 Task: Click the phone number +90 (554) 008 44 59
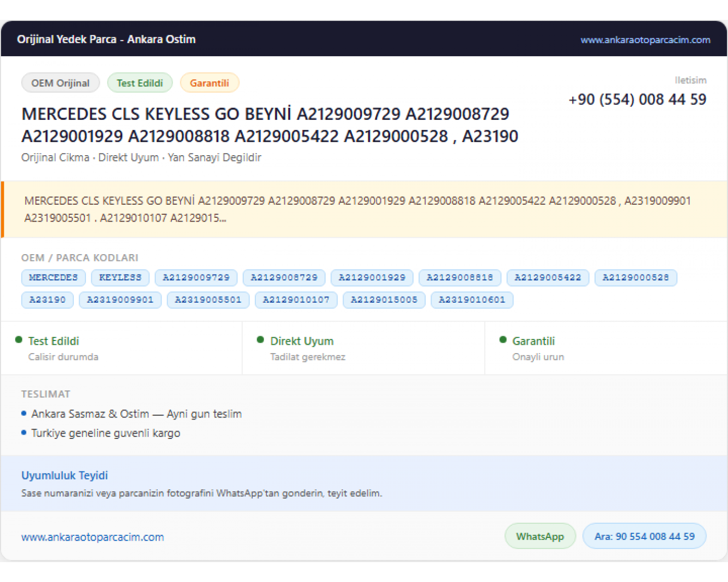[637, 99]
